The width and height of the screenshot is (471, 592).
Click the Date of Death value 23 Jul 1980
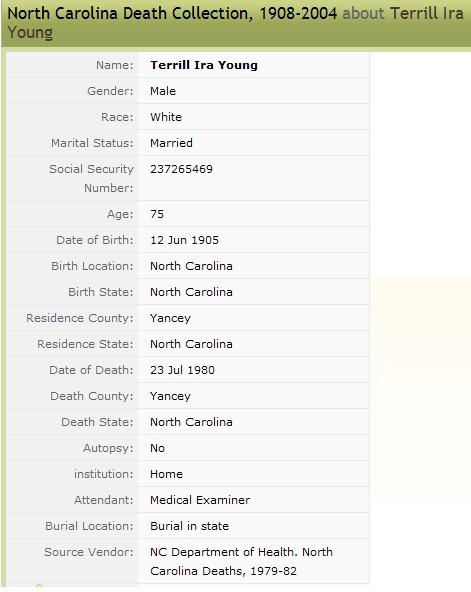click(x=182, y=370)
